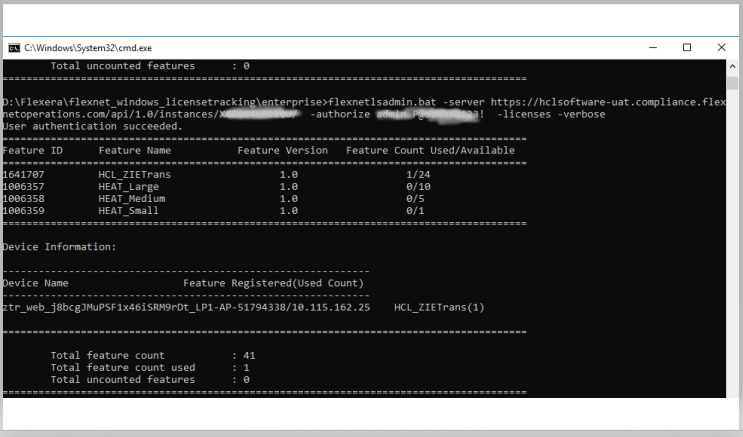Click the 'Feature Version' column header
Screen dimensions: 743x437
click(282, 150)
